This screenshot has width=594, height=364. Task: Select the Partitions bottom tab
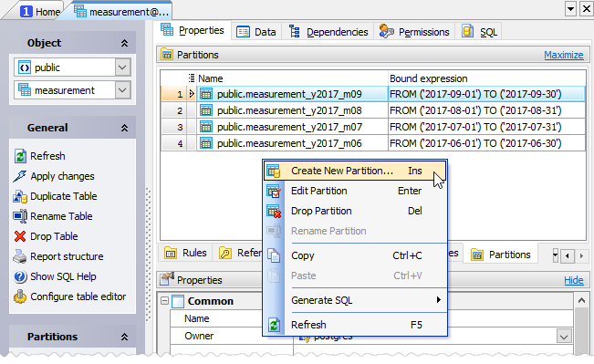[x=501, y=255]
